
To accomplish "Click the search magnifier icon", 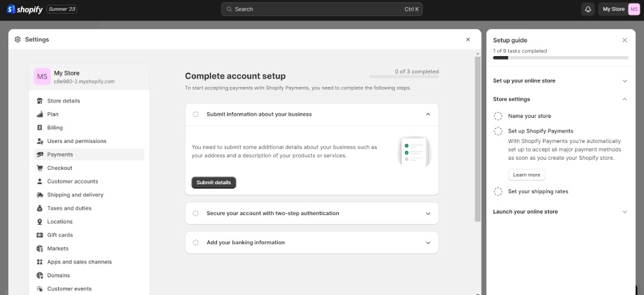I will tap(229, 9).
